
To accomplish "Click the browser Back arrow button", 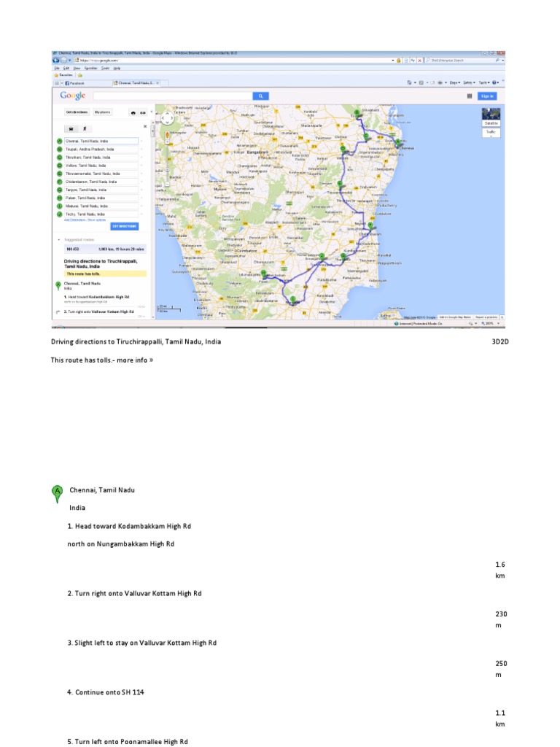I will [x=55, y=61].
